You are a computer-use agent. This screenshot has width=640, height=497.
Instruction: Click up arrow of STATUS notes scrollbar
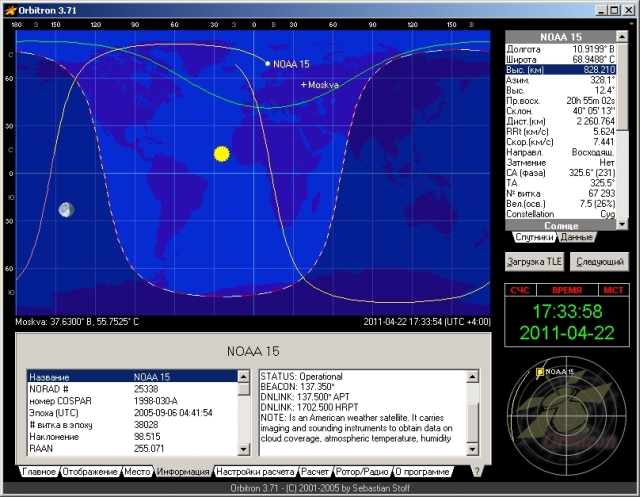(472, 376)
